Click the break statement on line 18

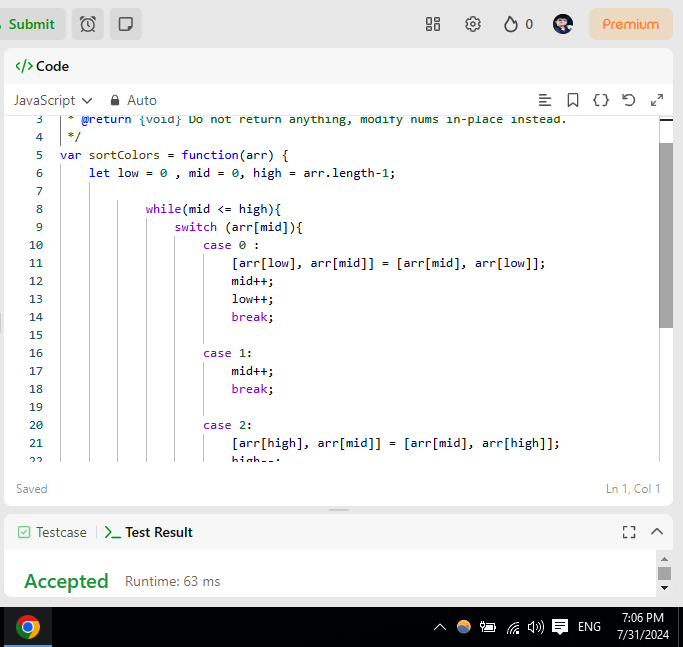tap(252, 389)
